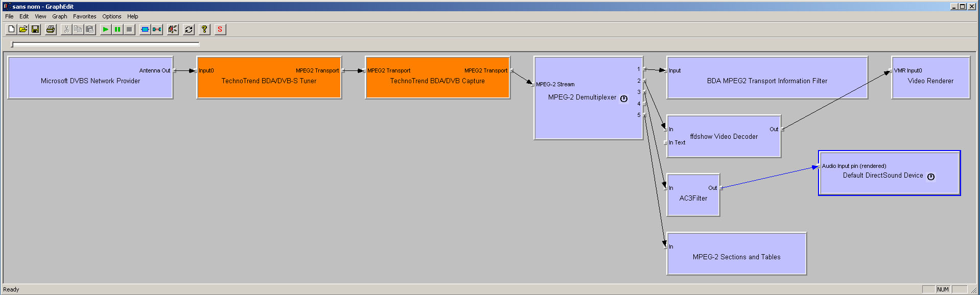Click the Out pin on AC3Filter
The height and width of the screenshot is (295, 980).
pos(713,188)
